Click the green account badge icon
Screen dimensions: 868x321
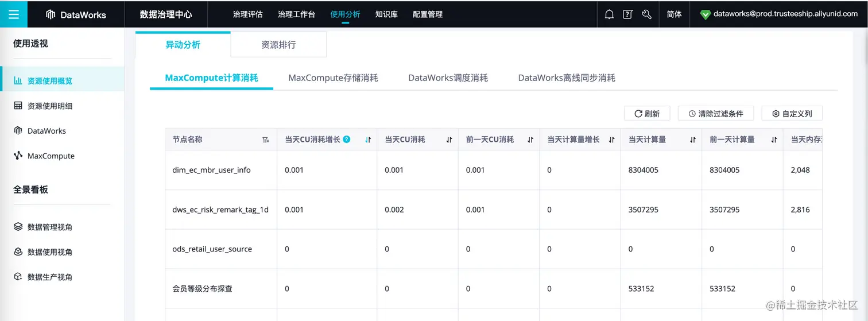(x=706, y=15)
